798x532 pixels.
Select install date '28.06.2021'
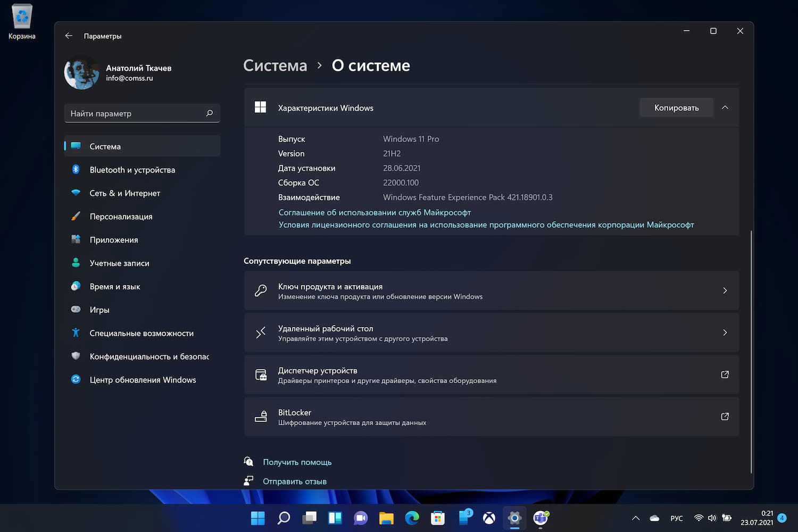[402, 168]
